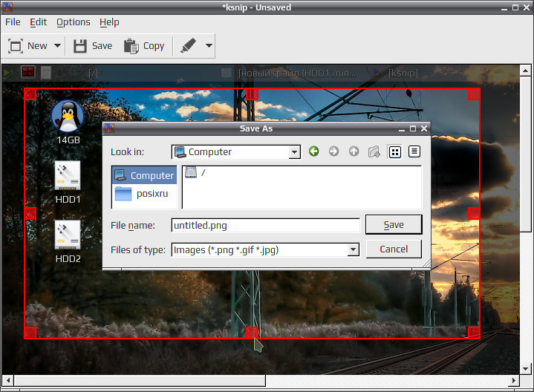
Task: Open the File menu in ksnip
Action: (13, 22)
